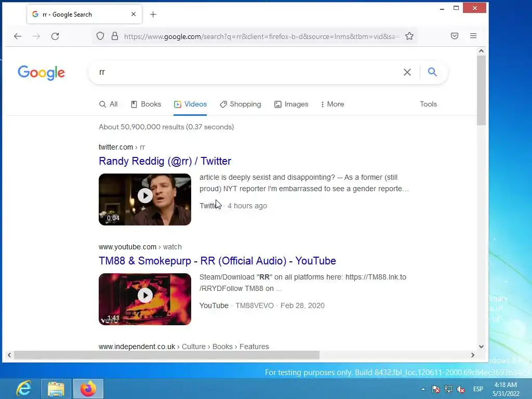The width and height of the screenshot is (532, 399).
Task: Open a new tab with plus button
Action: (x=153, y=14)
